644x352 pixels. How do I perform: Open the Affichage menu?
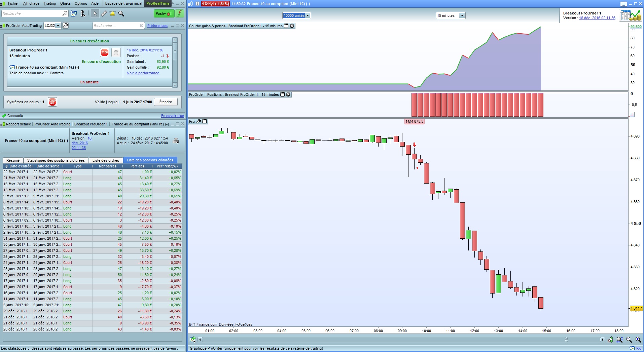31,3
